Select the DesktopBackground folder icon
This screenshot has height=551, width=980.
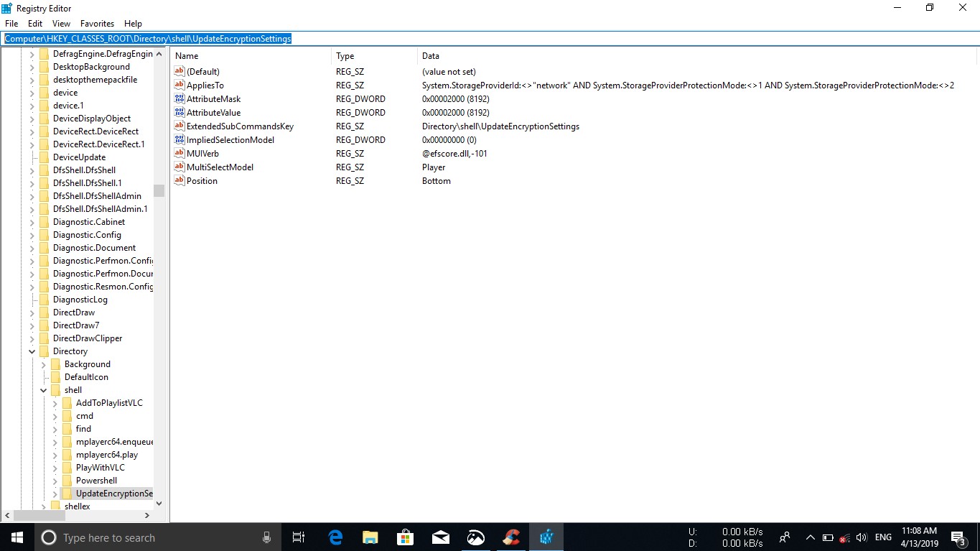click(x=44, y=67)
